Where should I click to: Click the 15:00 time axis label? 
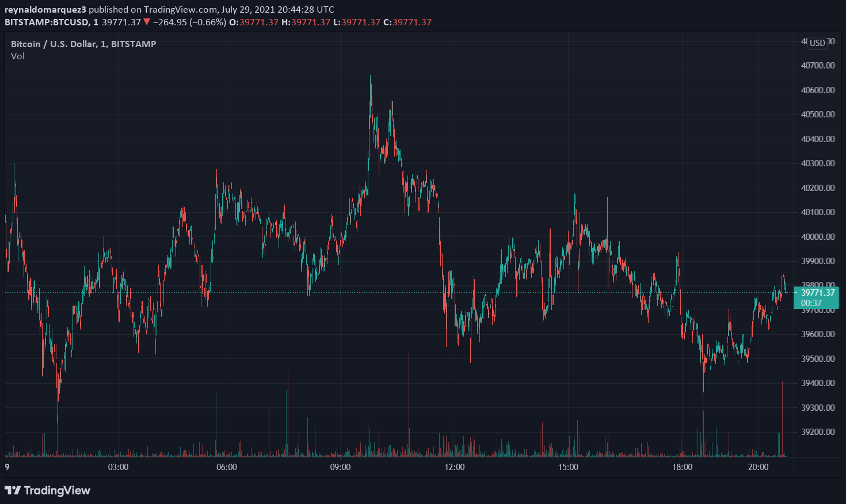pyautogui.click(x=568, y=467)
